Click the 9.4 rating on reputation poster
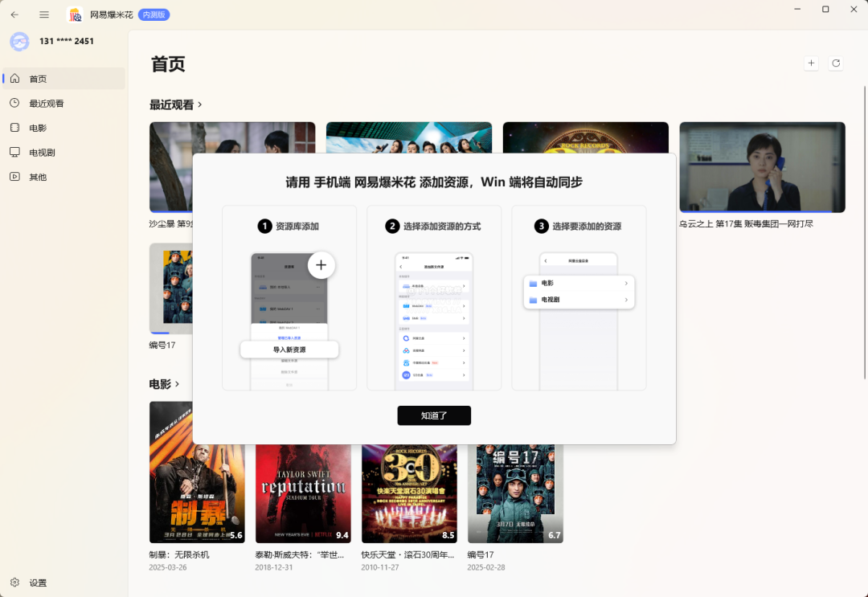The image size is (868, 597). pos(342,535)
